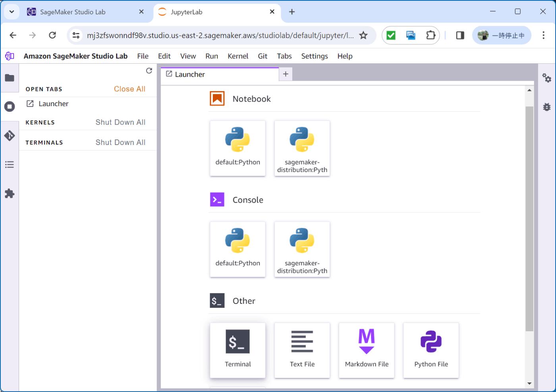The width and height of the screenshot is (556, 392).
Task: Open Chrome three-dot menu
Action: click(x=543, y=35)
